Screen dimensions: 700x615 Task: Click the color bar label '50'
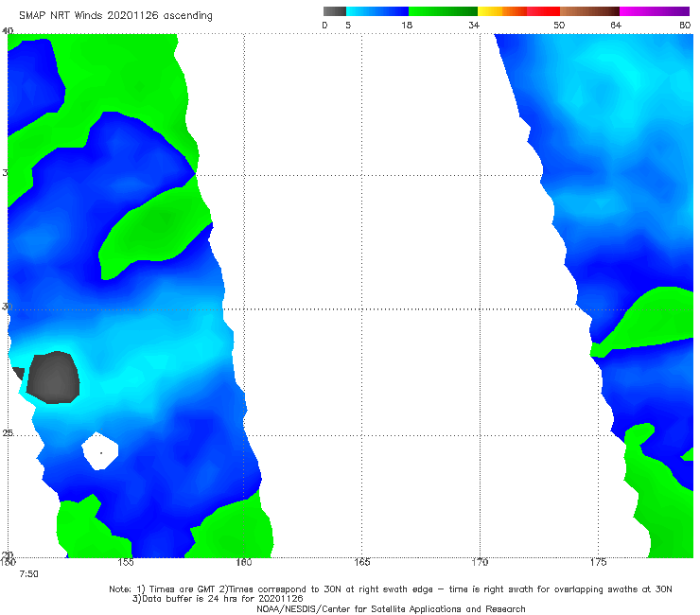click(x=559, y=26)
